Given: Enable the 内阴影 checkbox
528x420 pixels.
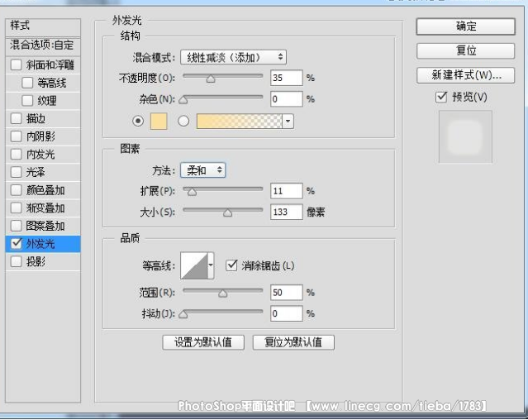Looking at the screenshot, I should tap(16, 136).
